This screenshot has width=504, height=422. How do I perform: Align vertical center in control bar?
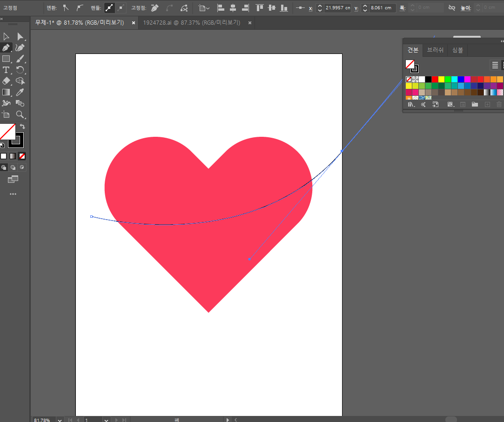(272, 8)
